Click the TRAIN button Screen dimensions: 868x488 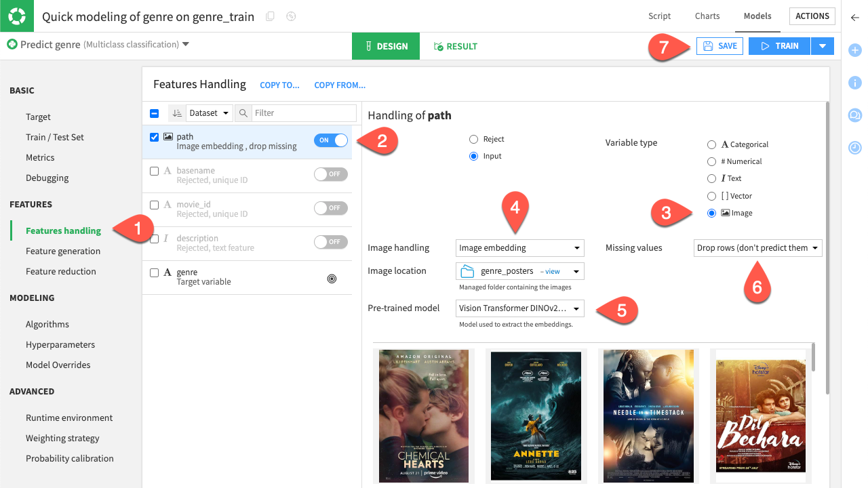778,46
